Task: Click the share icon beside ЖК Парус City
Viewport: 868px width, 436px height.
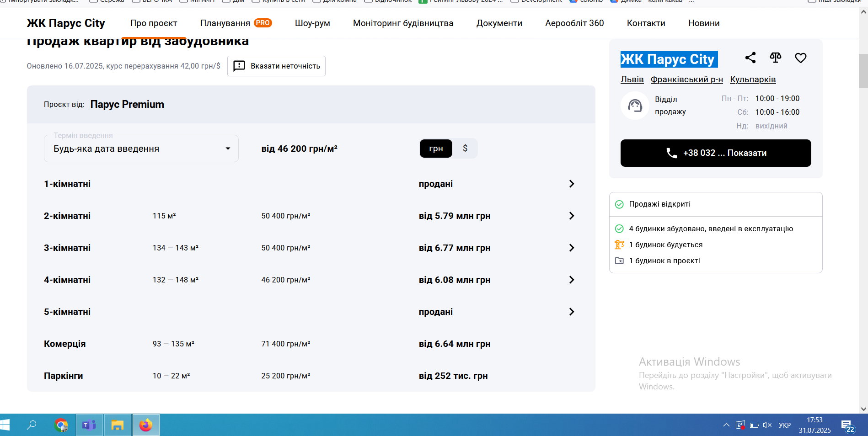Action: [750, 58]
